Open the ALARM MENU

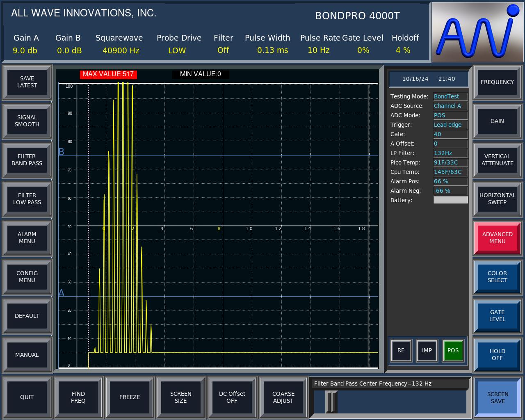pos(27,238)
